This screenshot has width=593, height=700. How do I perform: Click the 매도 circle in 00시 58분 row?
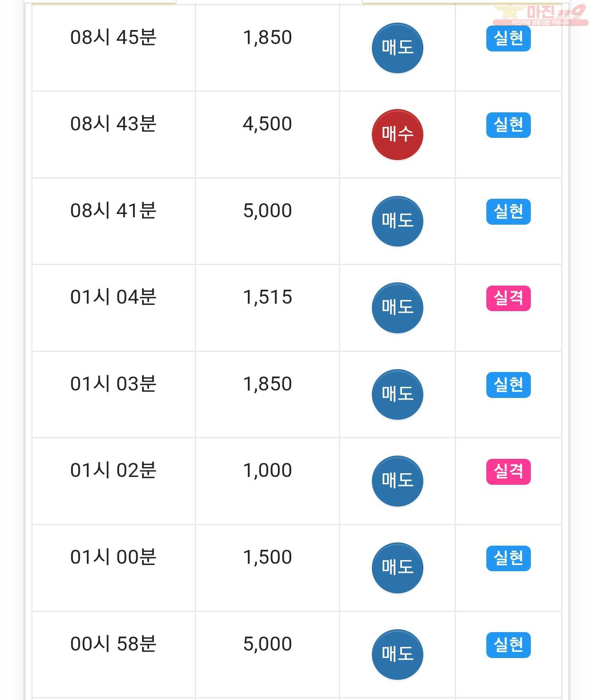(x=397, y=654)
